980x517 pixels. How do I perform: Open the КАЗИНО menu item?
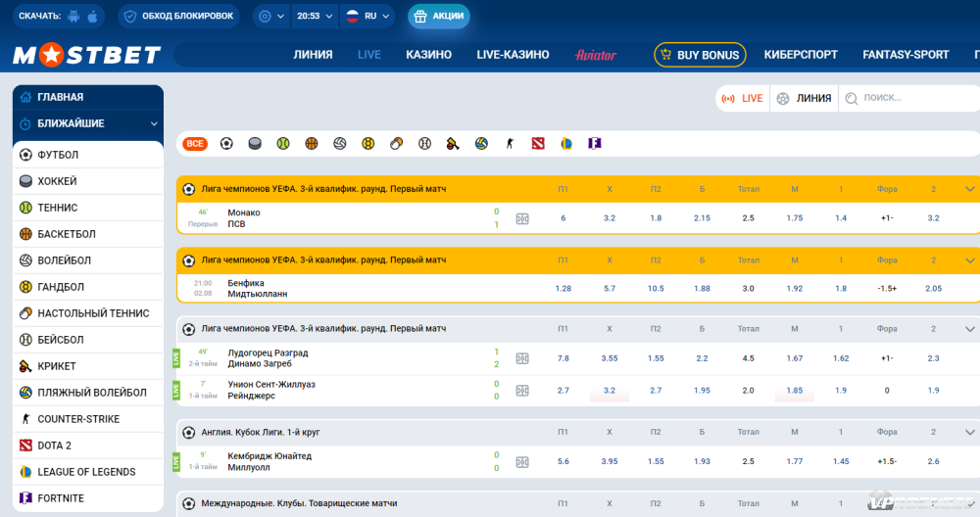428,55
